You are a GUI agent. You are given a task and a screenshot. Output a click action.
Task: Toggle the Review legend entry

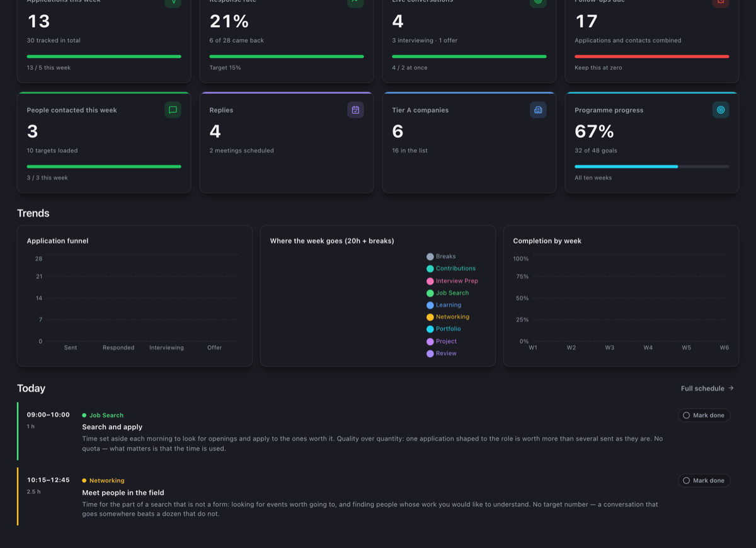pyautogui.click(x=442, y=353)
